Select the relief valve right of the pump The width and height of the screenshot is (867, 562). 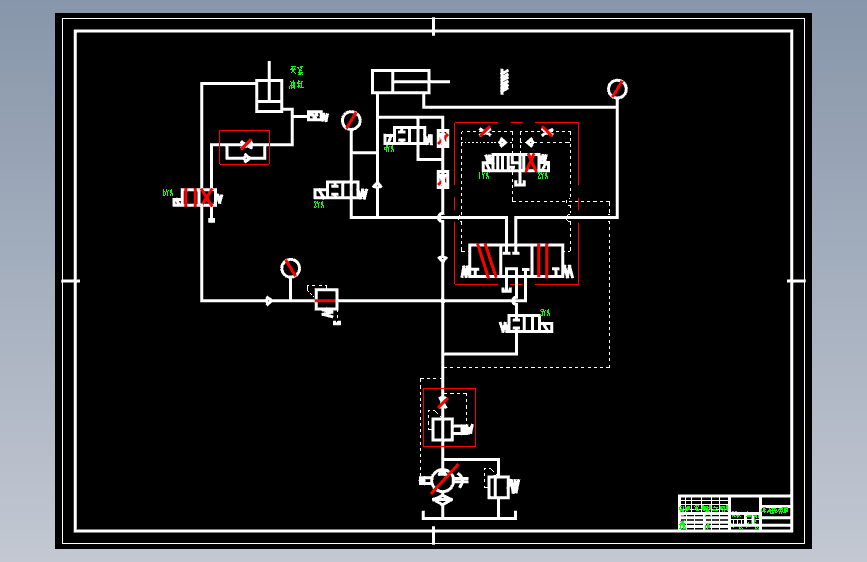502,486
